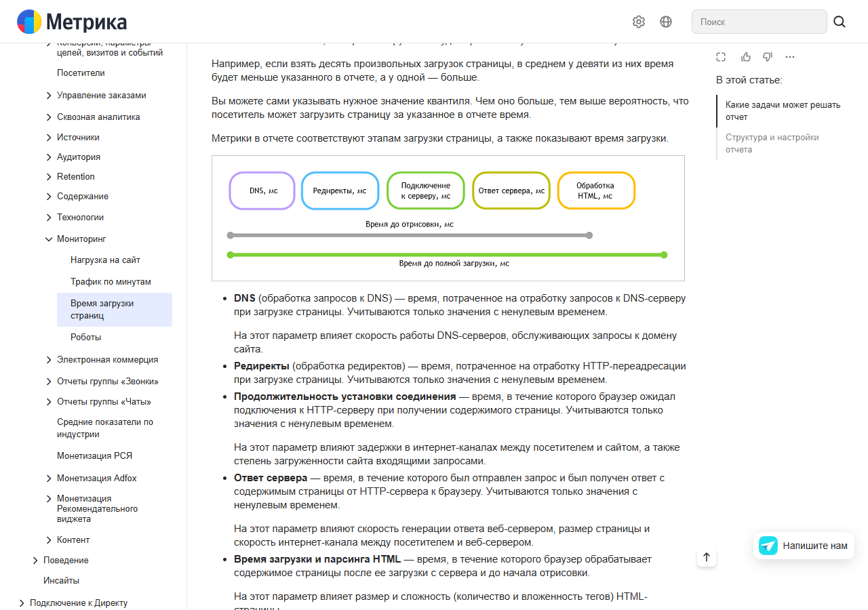Expand the Поведение chevron
Image resolution: width=868 pixels, height=610 pixels.
[x=35, y=561]
